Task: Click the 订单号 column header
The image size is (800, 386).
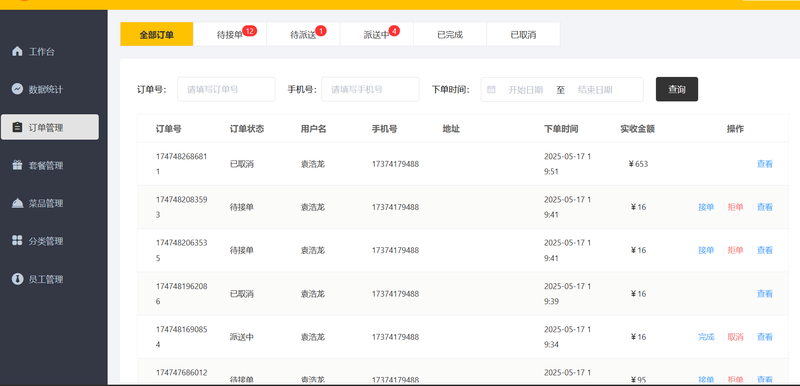Action: tap(168, 129)
